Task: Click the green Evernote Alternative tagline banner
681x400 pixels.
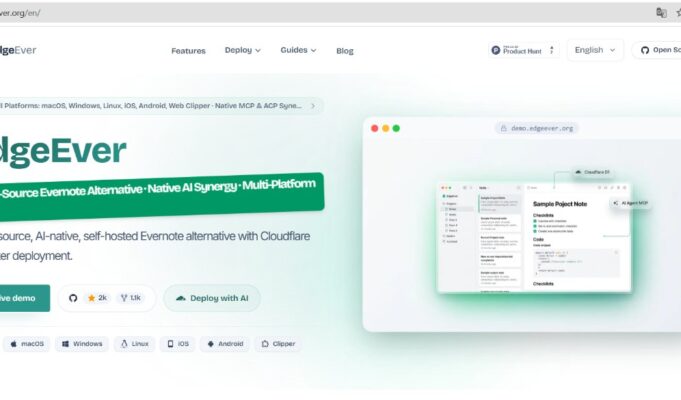Action: tap(162, 196)
